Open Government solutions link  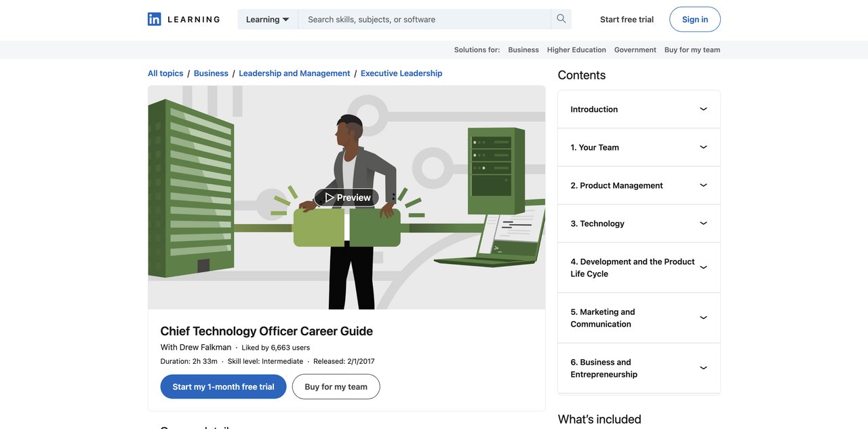[x=635, y=50]
